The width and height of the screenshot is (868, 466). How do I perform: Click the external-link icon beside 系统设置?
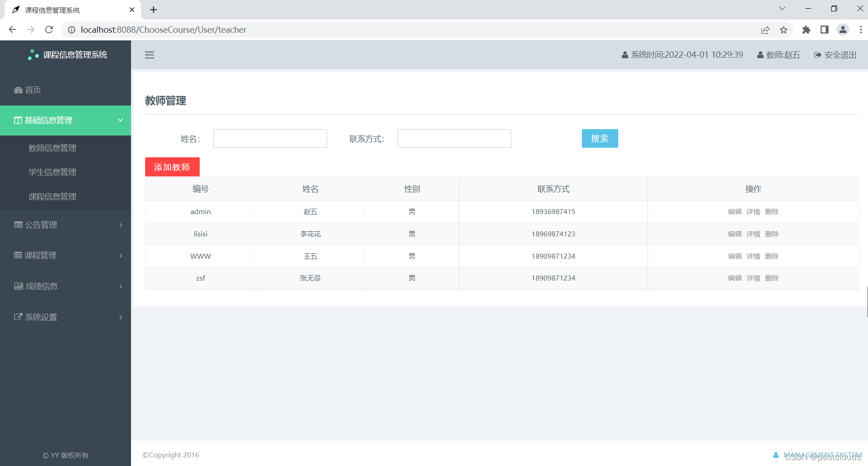[x=18, y=316]
